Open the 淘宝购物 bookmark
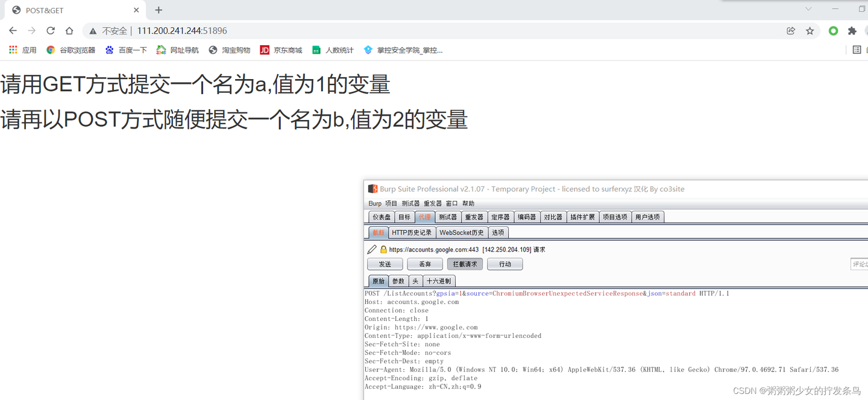Screen dimensions: 868x400 [x=229, y=49]
